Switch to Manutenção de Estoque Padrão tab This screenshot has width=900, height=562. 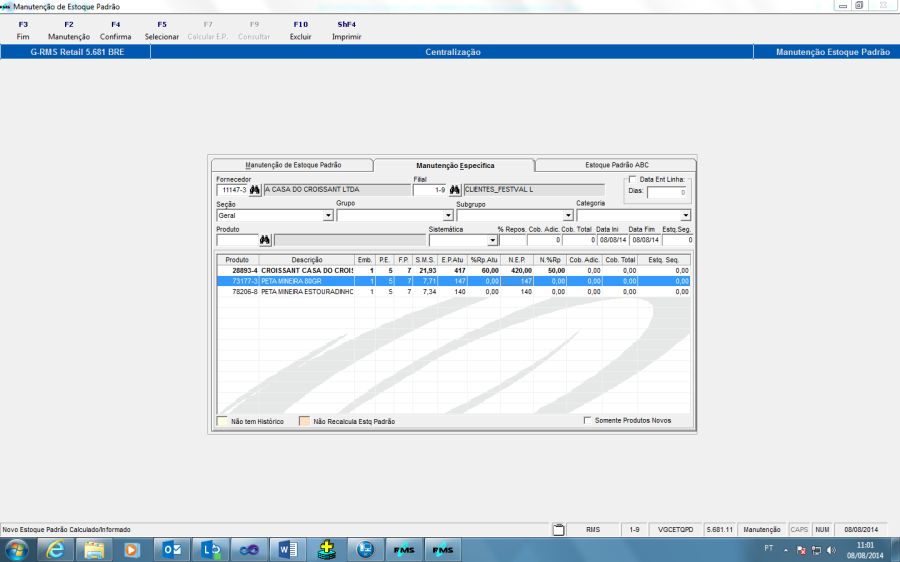pyautogui.click(x=293, y=165)
